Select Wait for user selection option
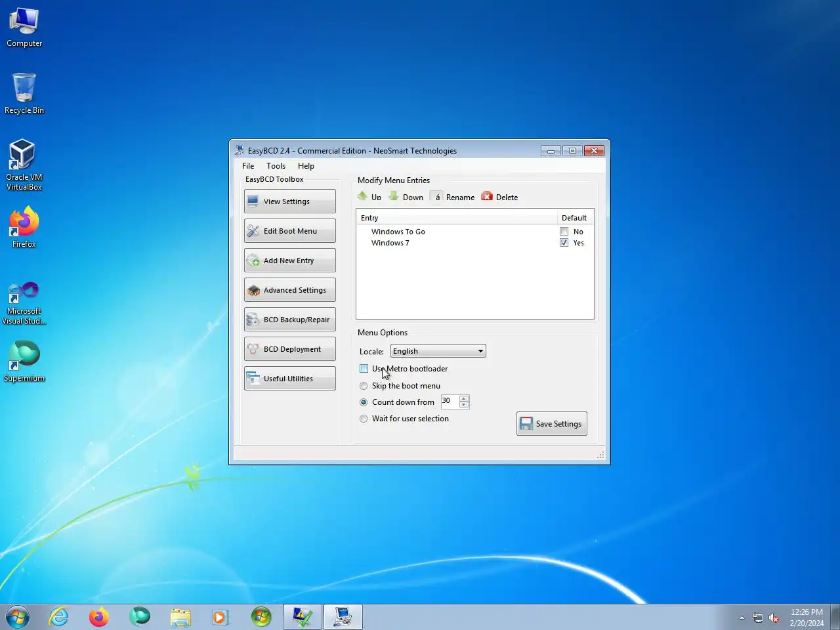The width and height of the screenshot is (840, 630). click(x=364, y=419)
